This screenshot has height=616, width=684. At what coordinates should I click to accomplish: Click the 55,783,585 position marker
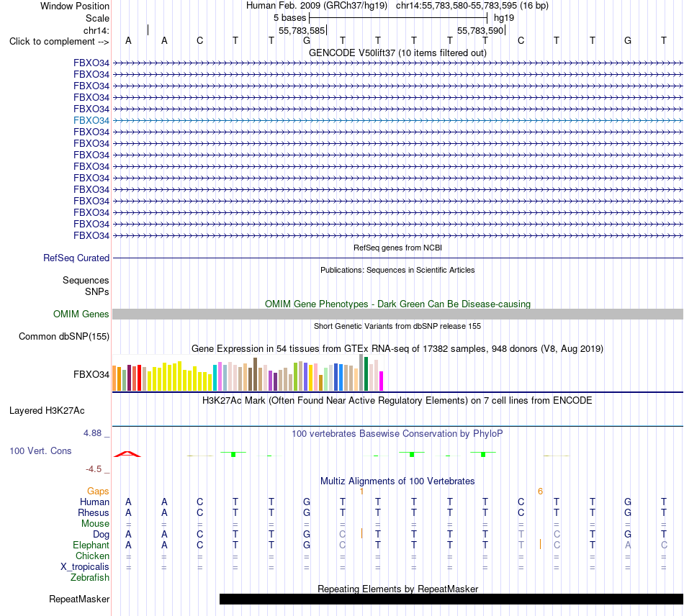coord(302,30)
